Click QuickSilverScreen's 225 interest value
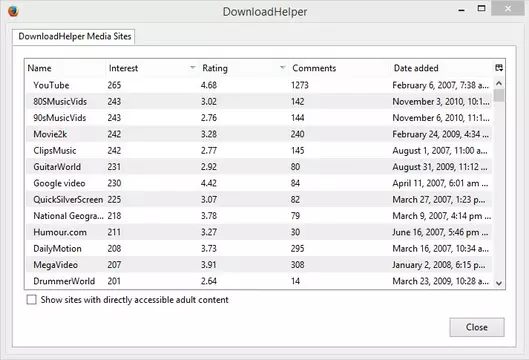The height and width of the screenshot is (360, 529). click(114, 199)
